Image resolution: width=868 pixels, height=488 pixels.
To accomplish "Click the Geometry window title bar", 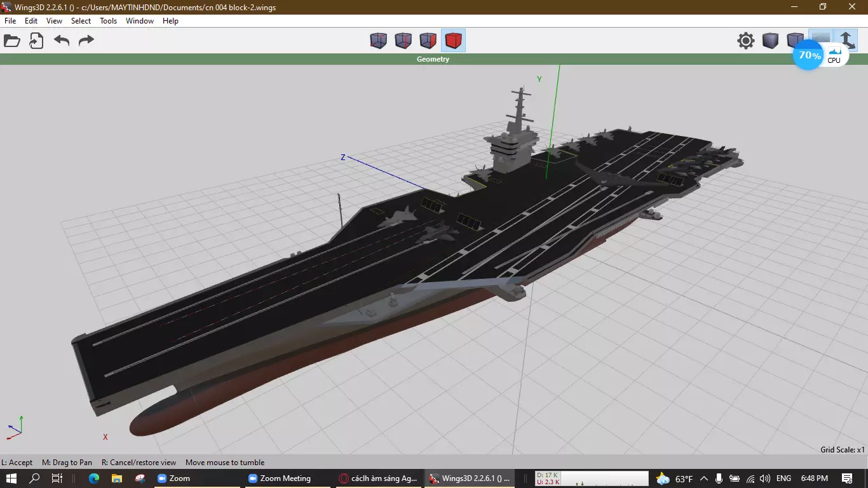I will [434, 59].
